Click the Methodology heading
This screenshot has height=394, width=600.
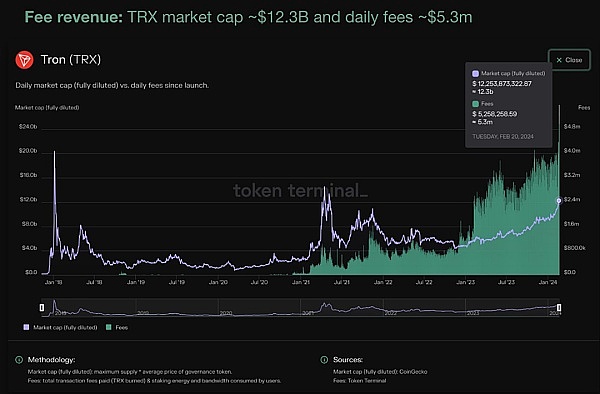point(51,360)
